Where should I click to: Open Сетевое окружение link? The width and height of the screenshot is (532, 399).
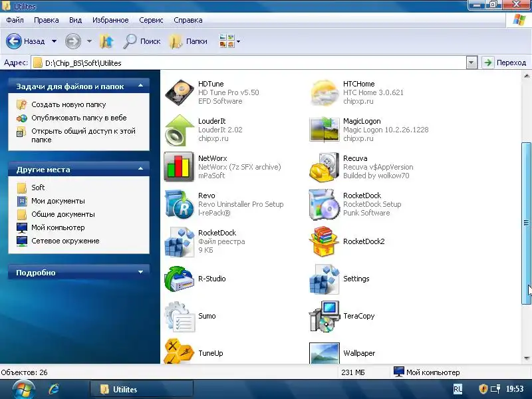[x=65, y=241]
